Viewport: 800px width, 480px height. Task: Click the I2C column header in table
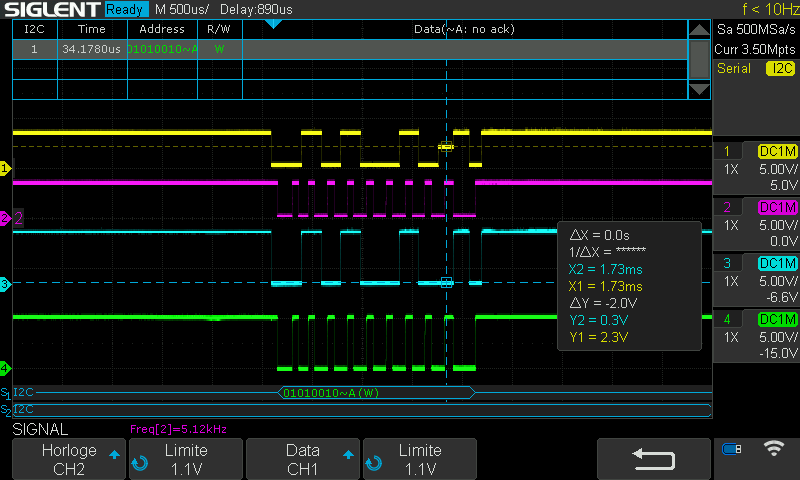(35, 29)
